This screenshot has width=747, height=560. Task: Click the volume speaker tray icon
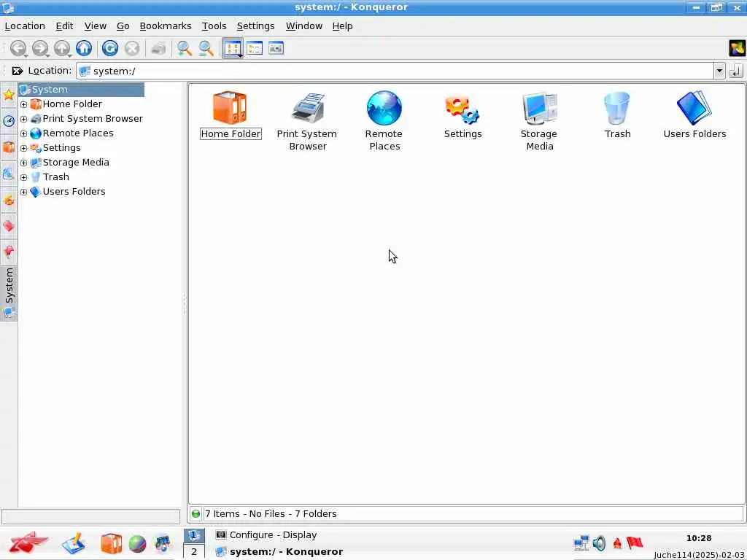[x=600, y=542]
